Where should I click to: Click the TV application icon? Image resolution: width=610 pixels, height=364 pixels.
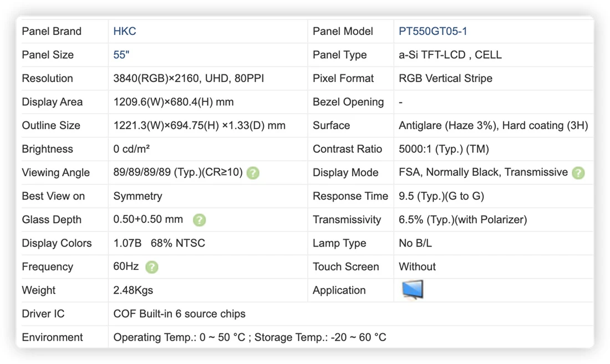pos(413,290)
